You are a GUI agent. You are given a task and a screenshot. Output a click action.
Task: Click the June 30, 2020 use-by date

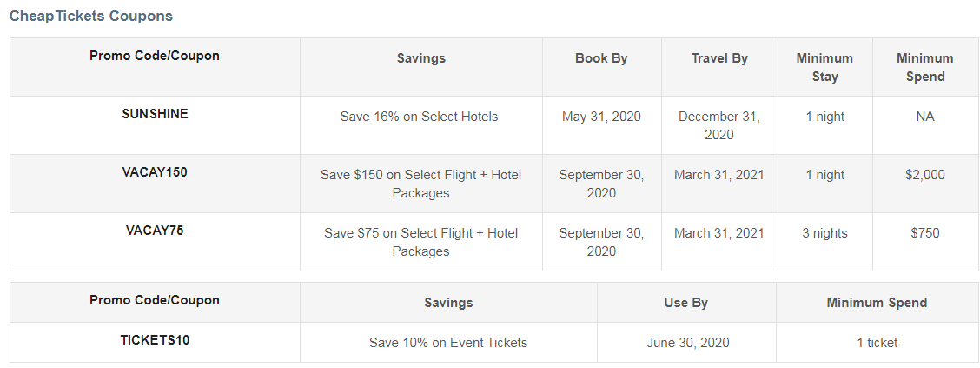pyautogui.click(x=688, y=343)
